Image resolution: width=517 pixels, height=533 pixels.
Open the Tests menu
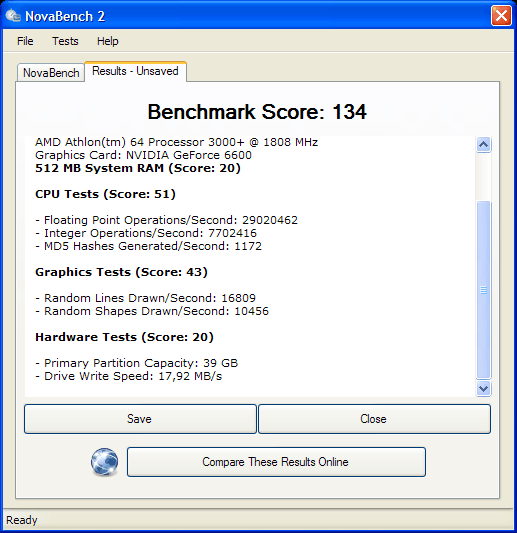[x=65, y=41]
